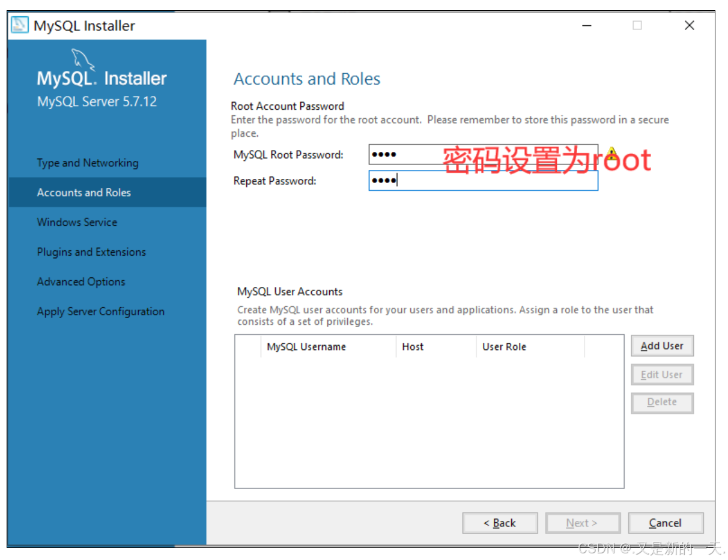Open the Type and Networking step
Viewport: 728px width, 560px height.
pos(88,163)
